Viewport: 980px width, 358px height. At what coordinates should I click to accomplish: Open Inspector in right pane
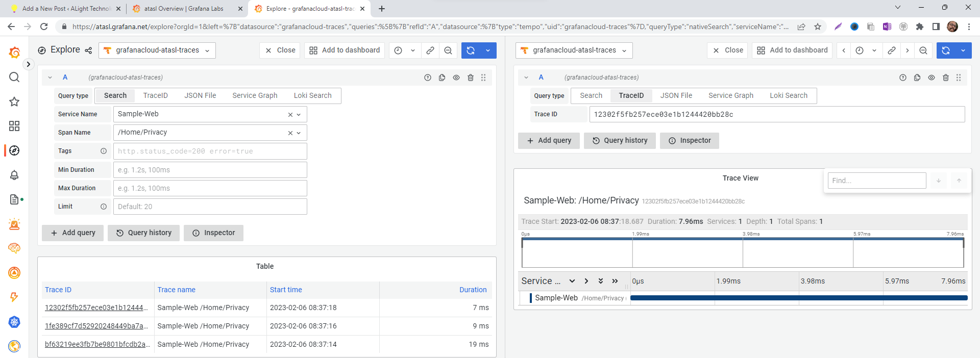click(690, 141)
